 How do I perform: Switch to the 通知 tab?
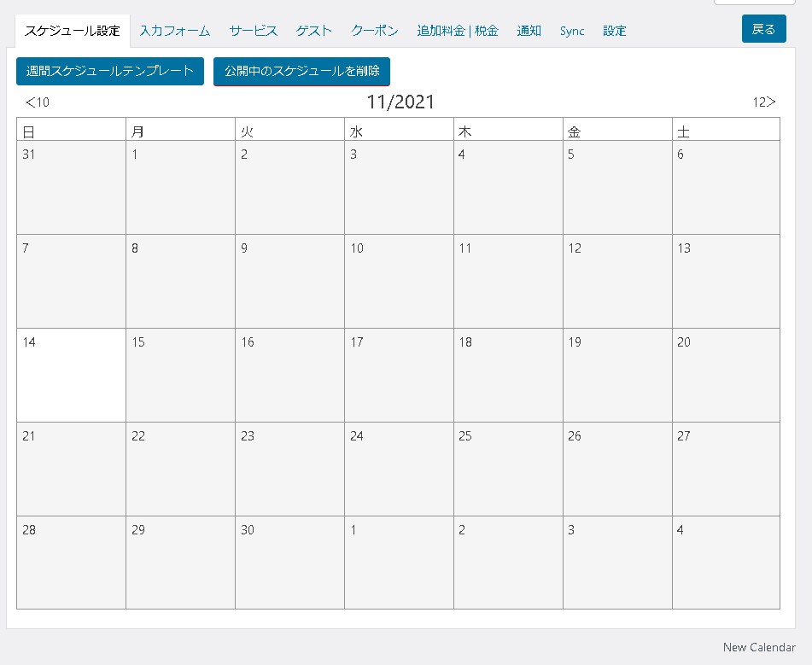pyautogui.click(x=529, y=31)
